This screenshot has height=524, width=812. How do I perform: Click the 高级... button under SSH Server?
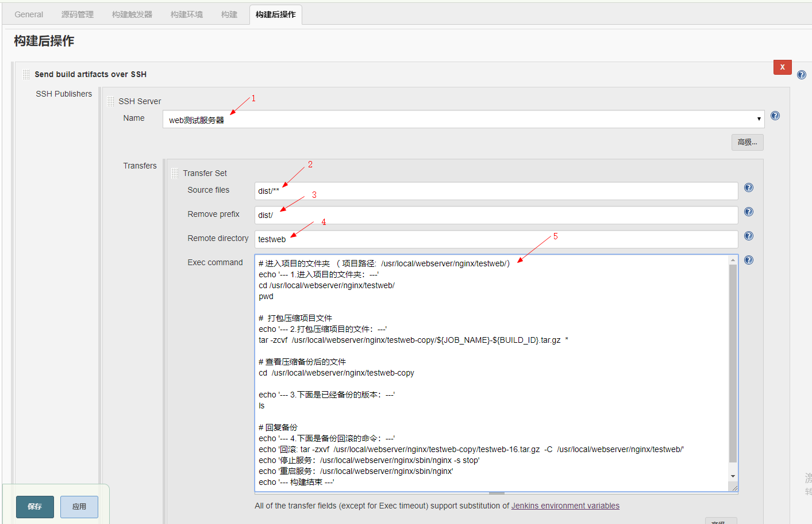748,142
